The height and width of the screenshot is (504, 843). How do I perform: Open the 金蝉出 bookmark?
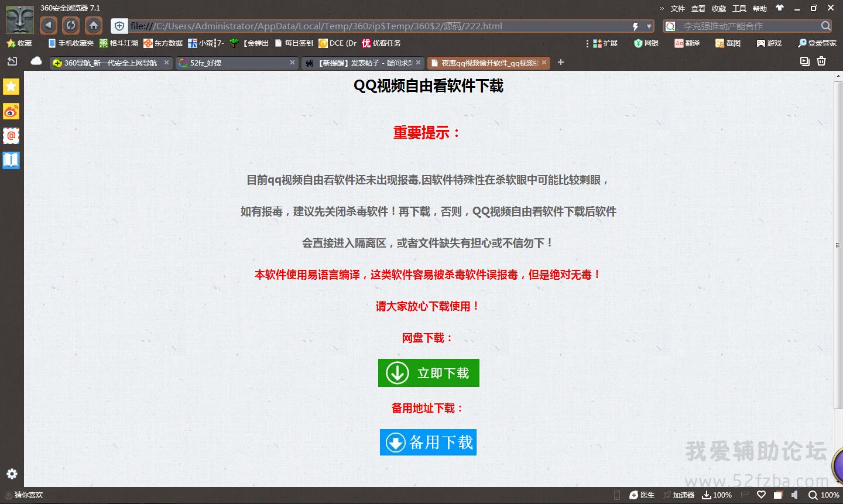tap(249, 43)
